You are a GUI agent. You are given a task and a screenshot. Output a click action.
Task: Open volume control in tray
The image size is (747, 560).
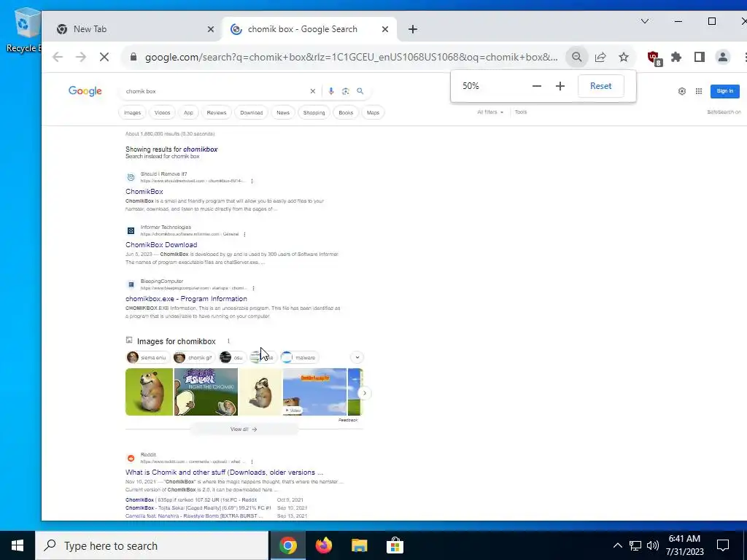click(x=653, y=545)
